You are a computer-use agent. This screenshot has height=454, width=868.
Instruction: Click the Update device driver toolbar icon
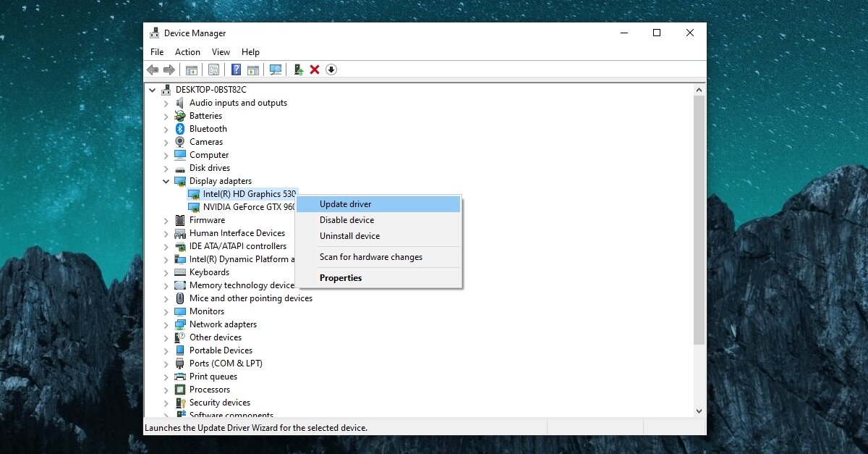298,70
